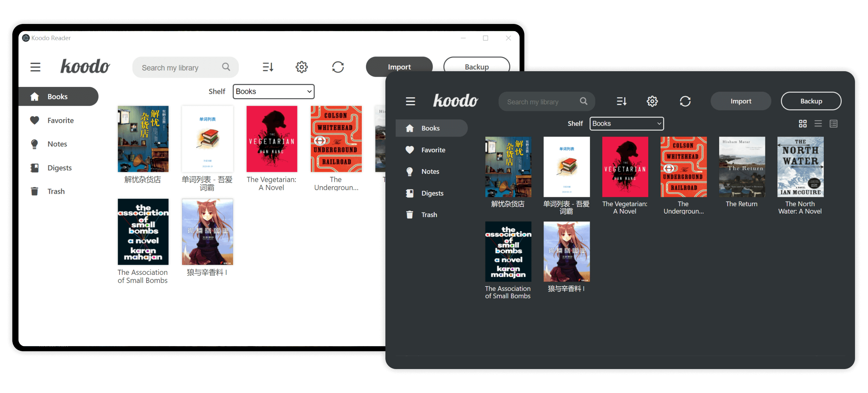Open settings gear in dark window
Image resolution: width=868 pixels, height=393 pixels.
652,101
